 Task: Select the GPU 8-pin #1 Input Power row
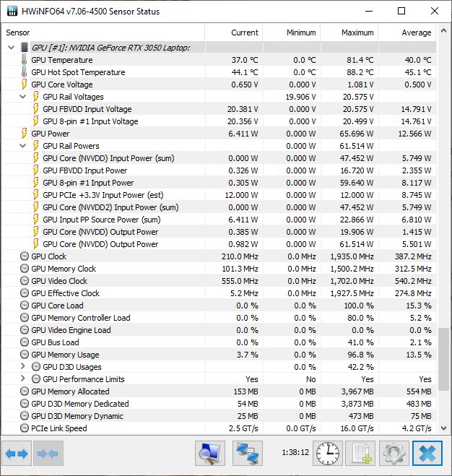coord(220,183)
